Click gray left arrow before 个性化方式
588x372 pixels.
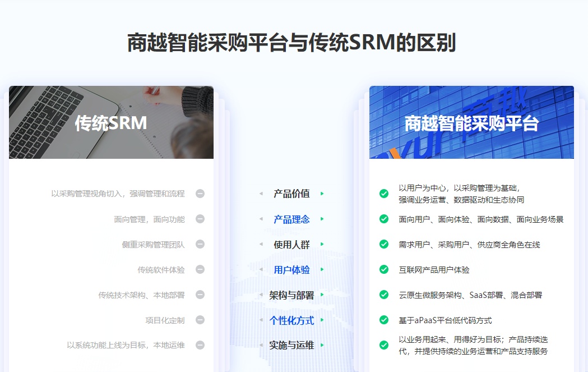(261, 320)
